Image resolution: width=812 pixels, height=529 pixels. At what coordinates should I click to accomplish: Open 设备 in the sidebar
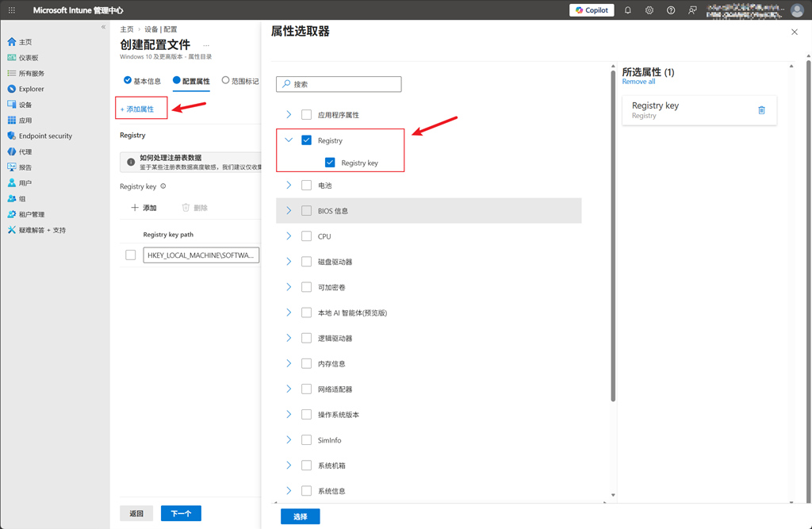point(20,105)
